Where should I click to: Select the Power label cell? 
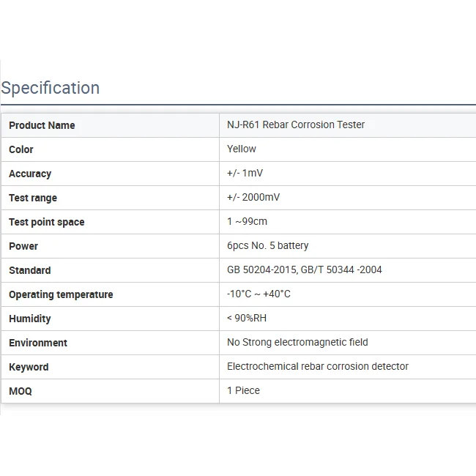click(x=23, y=246)
